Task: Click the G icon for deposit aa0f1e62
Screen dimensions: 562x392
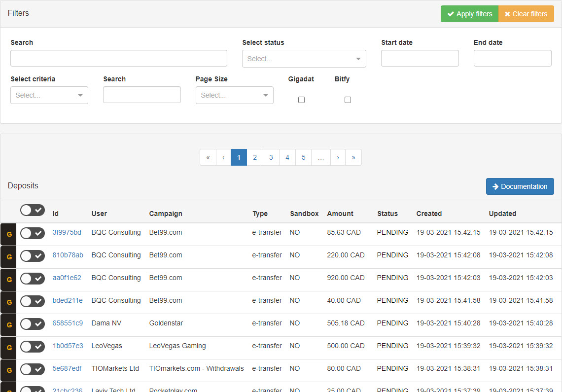Action: coord(8,280)
